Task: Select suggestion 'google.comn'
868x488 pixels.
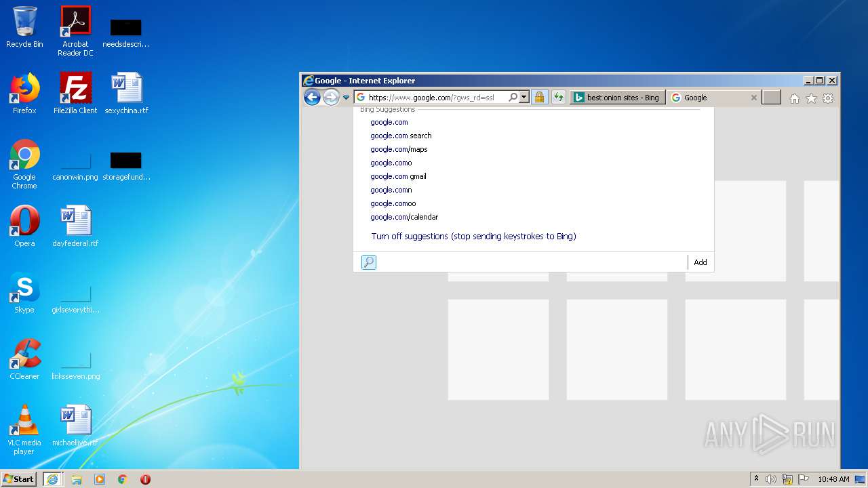Action: click(391, 190)
